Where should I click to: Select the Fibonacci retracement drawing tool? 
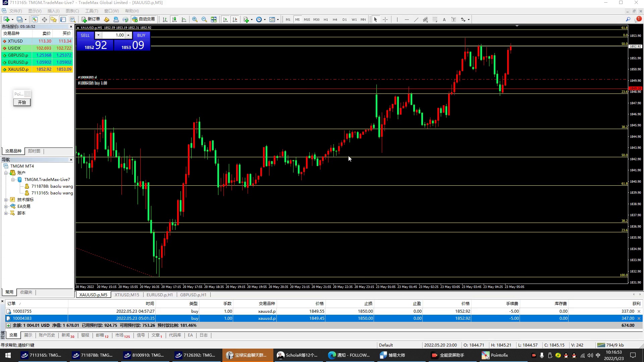pyautogui.click(x=435, y=19)
